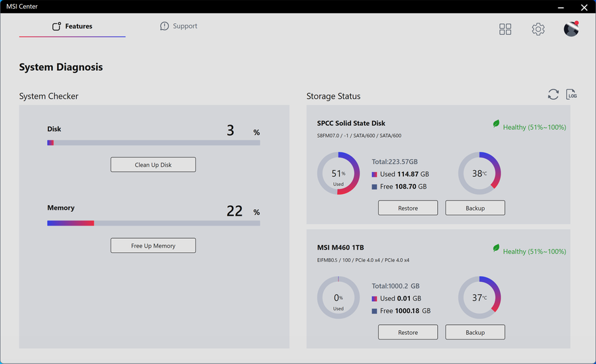
Task: Restore the MSI M460 1TB drive
Action: pos(408,332)
